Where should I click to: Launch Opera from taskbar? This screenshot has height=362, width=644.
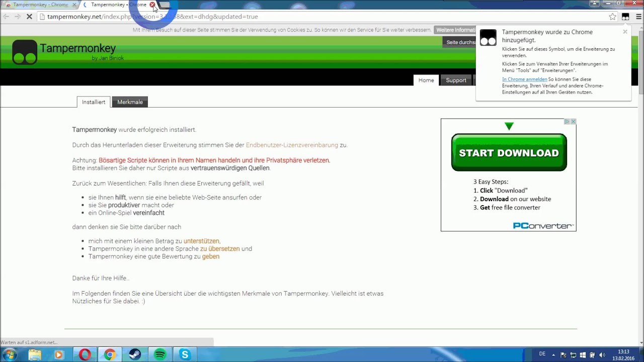(85, 355)
